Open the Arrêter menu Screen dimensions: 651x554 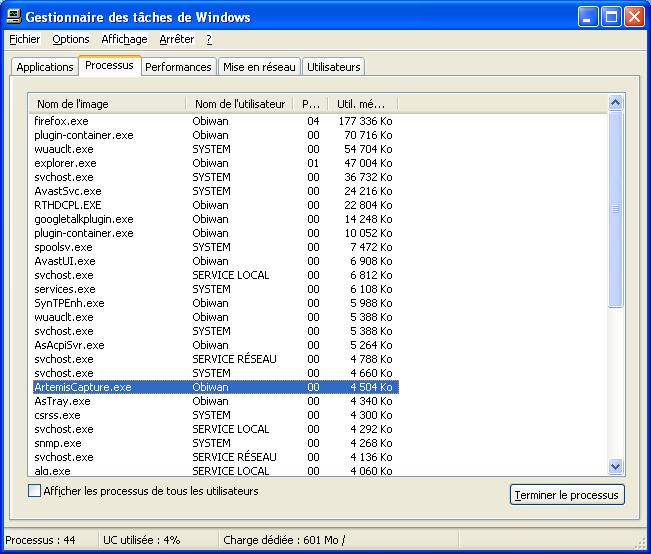pos(176,39)
